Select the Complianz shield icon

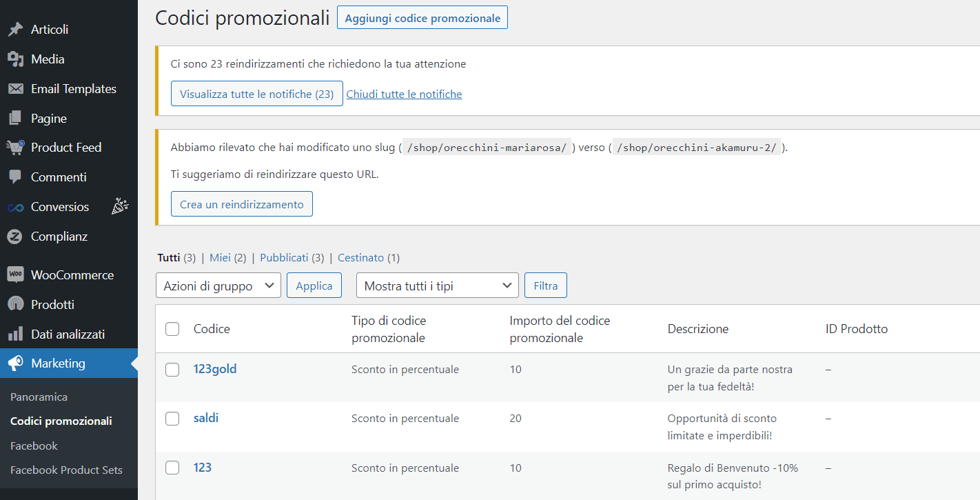coord(15,236)
